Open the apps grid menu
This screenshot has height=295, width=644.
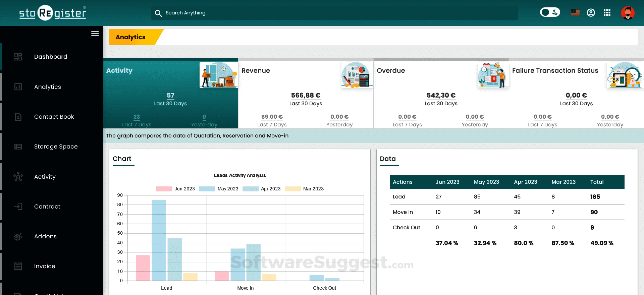coord(607,13)
